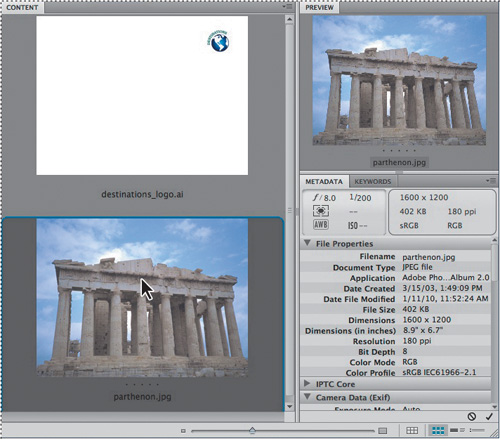Click the Color Profile value sRGB IEC61966-2.1

tap(439, 372)
